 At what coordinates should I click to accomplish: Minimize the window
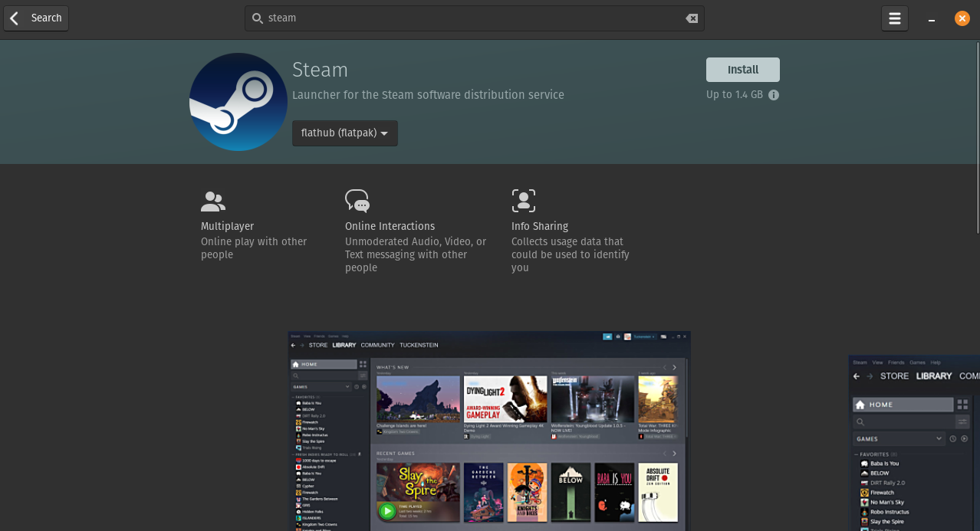coord(932,19)
